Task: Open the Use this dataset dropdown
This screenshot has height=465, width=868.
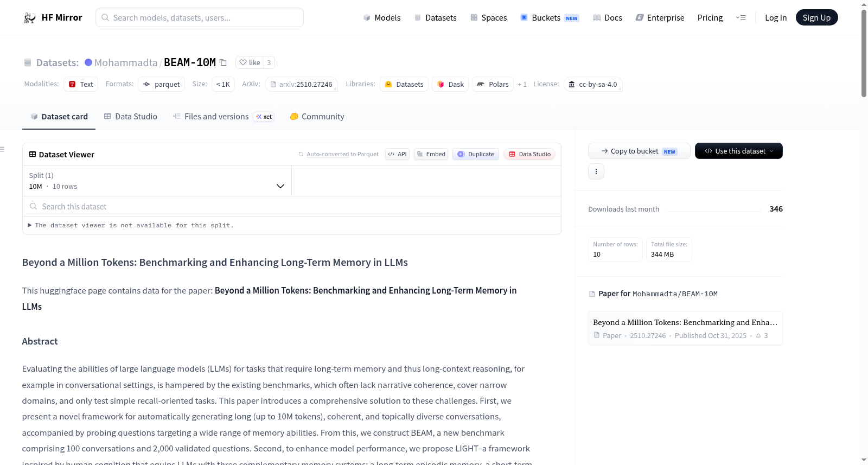Action: 739,151
